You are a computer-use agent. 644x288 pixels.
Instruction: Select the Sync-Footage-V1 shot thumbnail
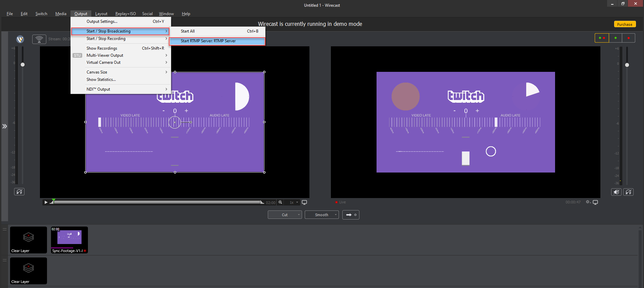pyautogui.click(x=69, y=240)
